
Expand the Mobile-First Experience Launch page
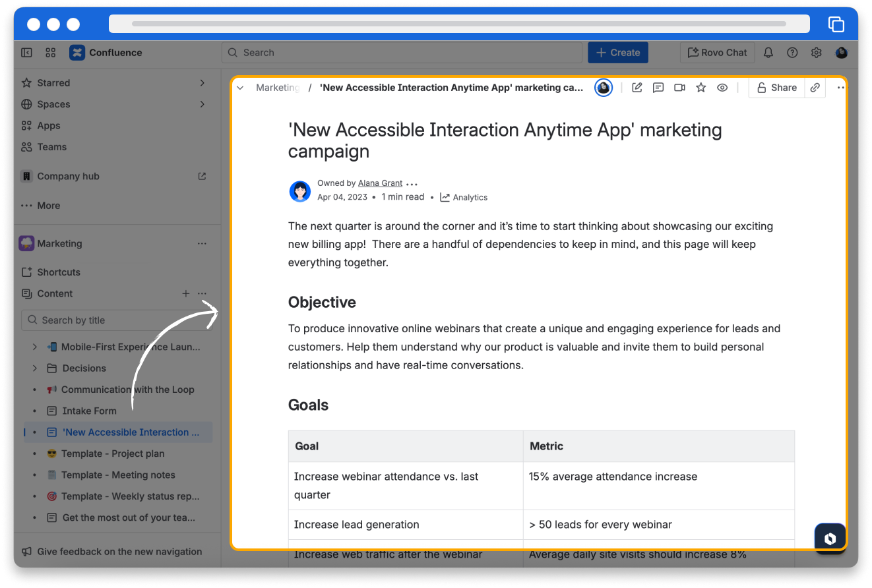(35, 347)
